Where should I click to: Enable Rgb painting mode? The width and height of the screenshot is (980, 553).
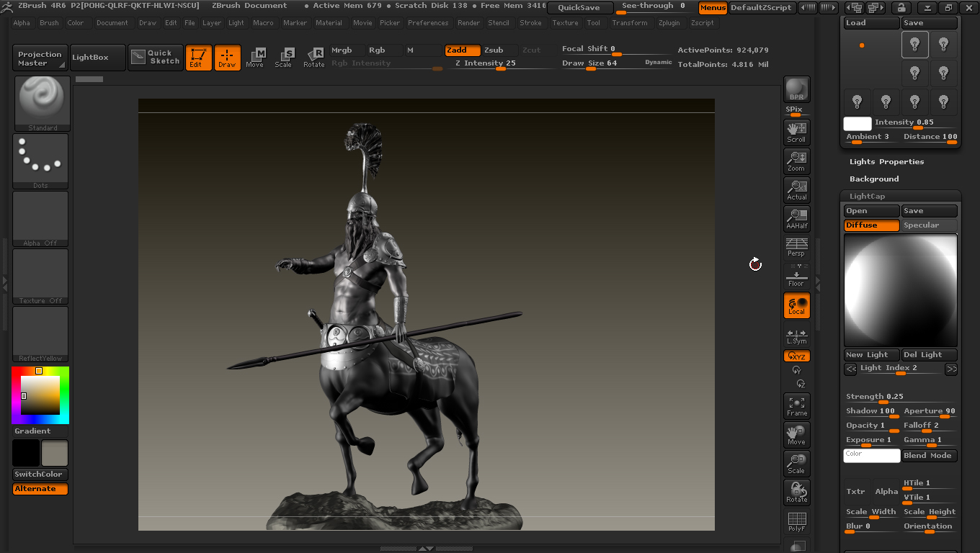point(384,50)
